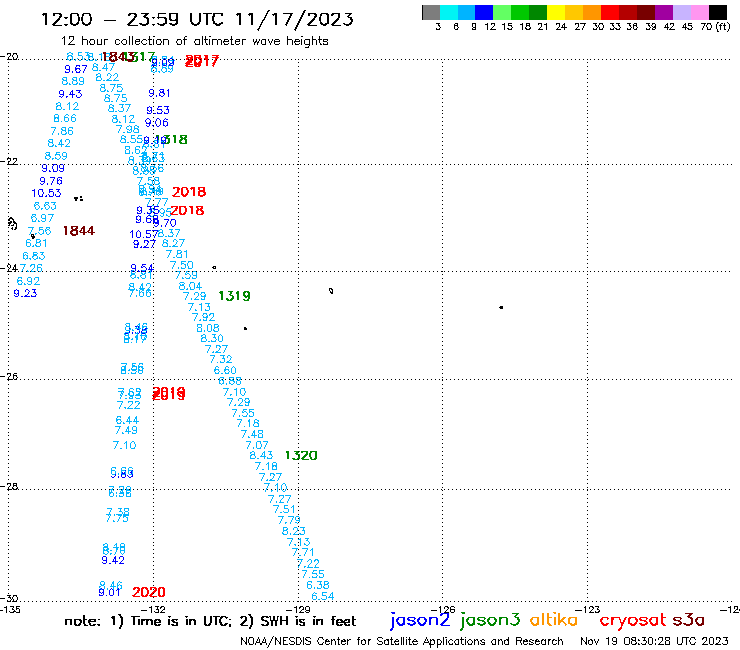This screenshot has width=740, height=650.
Task: Click the orange 'altika' legend label
Action: pos(553,620)
